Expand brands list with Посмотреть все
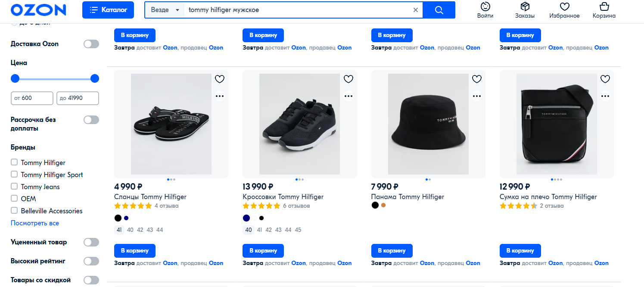The height and width of the screenshot is (287, 644). [x=35, y=223]
